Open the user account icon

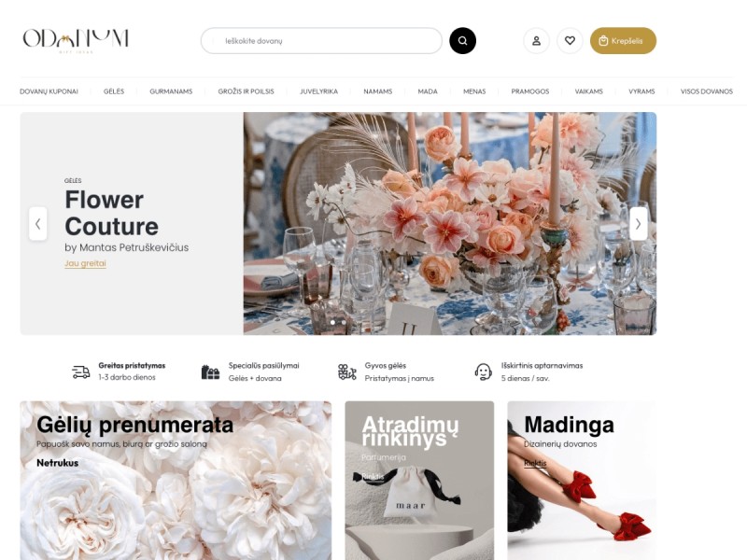(x=536, y=40)
